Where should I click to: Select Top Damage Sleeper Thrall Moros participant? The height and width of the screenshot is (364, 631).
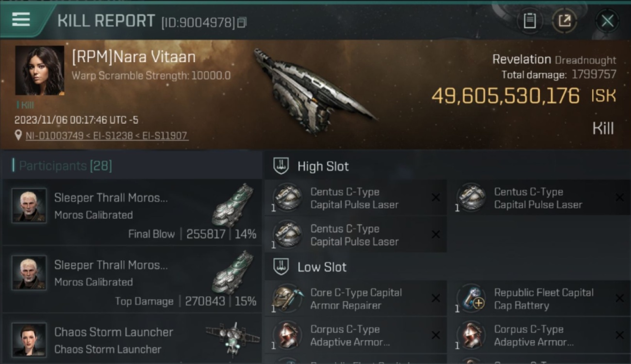(x=132, y=280)
